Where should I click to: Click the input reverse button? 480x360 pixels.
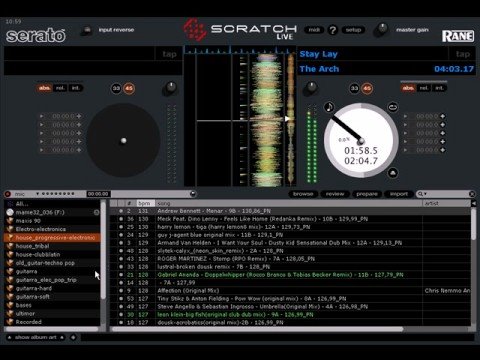click(87, 30)
